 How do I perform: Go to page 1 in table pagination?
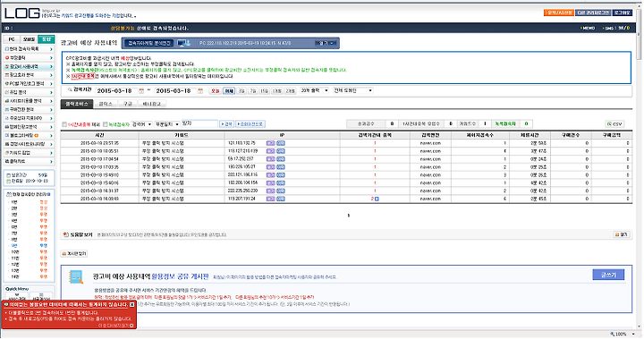[348, 216]
